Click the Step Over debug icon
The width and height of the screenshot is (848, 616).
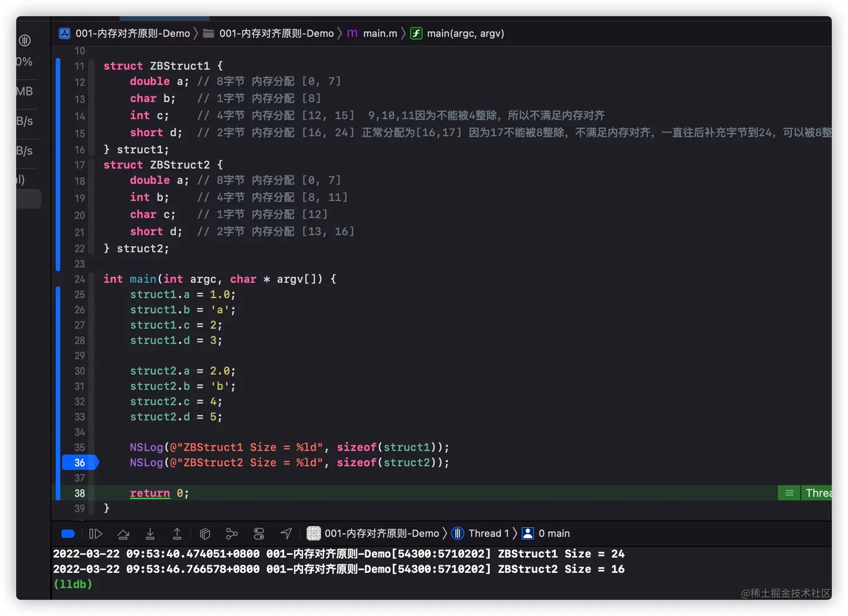coord(123,534)
